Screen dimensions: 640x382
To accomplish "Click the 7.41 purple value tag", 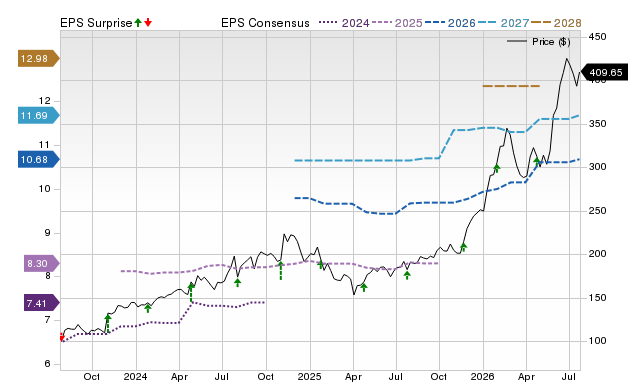I will (x=41, y=304).
